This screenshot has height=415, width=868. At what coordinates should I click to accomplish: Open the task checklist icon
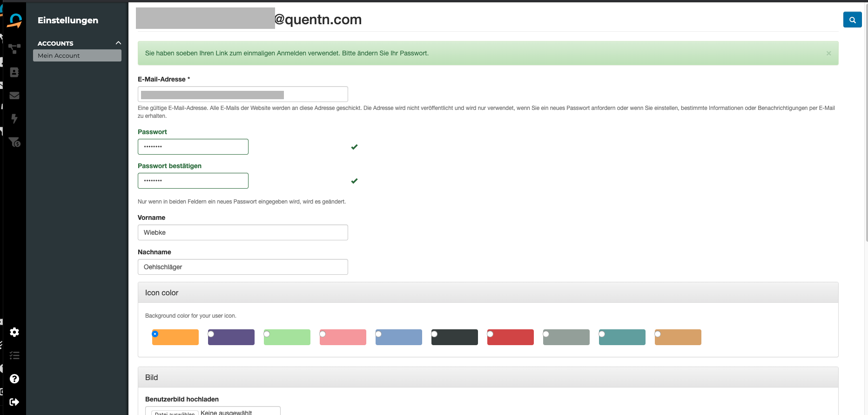(14, 355)
